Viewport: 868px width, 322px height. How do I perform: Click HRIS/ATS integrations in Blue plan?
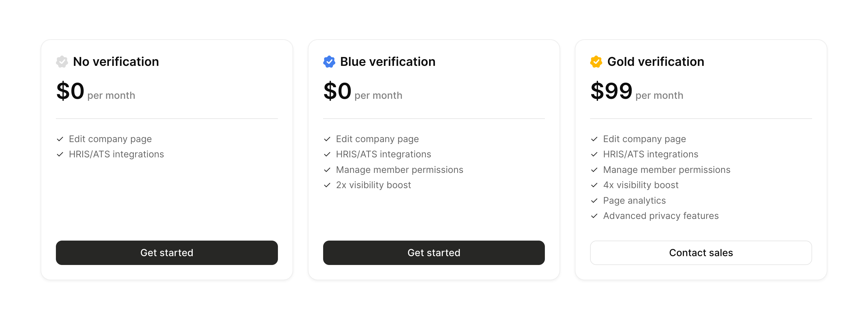tap(383, 154)
